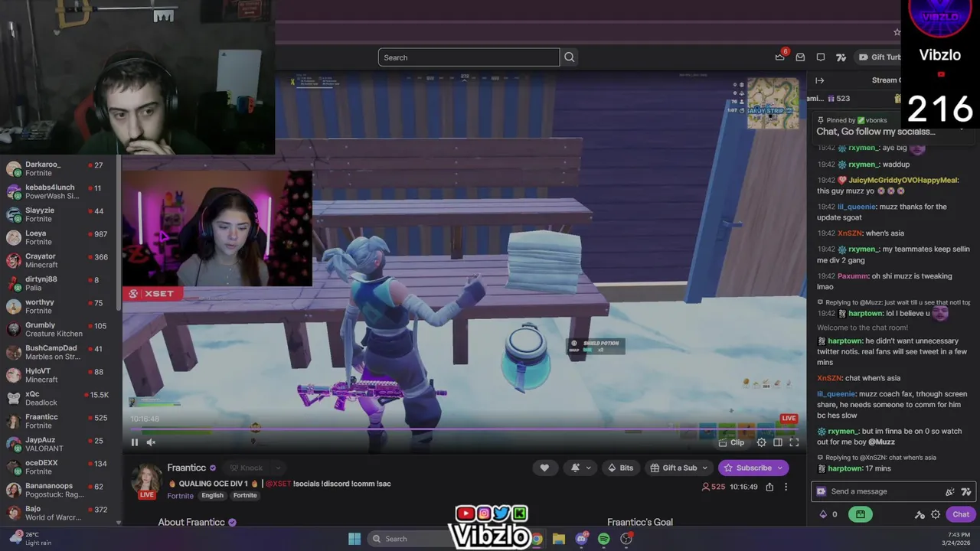Open Bajo channel in sidebar

[x=58, y=513]
